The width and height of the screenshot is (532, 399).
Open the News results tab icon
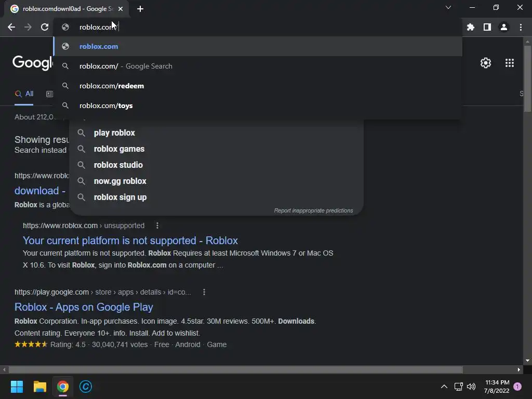click(x=49, y=94)
